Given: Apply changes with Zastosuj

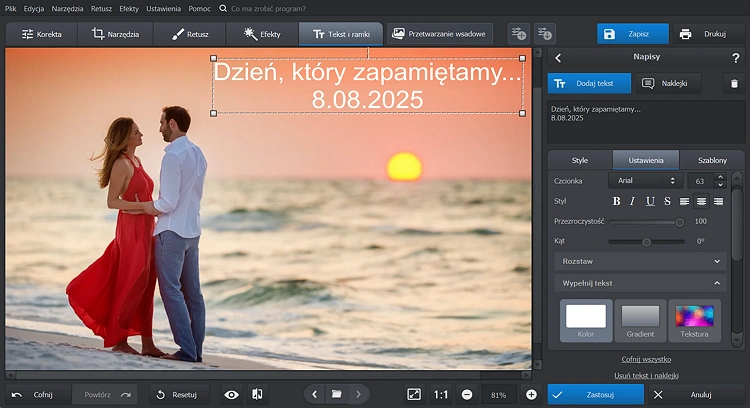Looking at the screenshot, I should click(x=596, y=395).
